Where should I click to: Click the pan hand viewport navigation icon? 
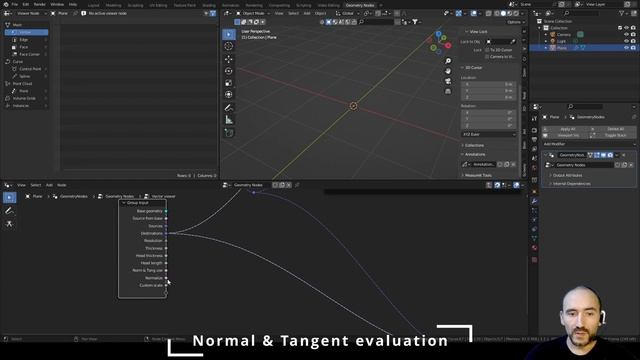click(x=448, y=71)
